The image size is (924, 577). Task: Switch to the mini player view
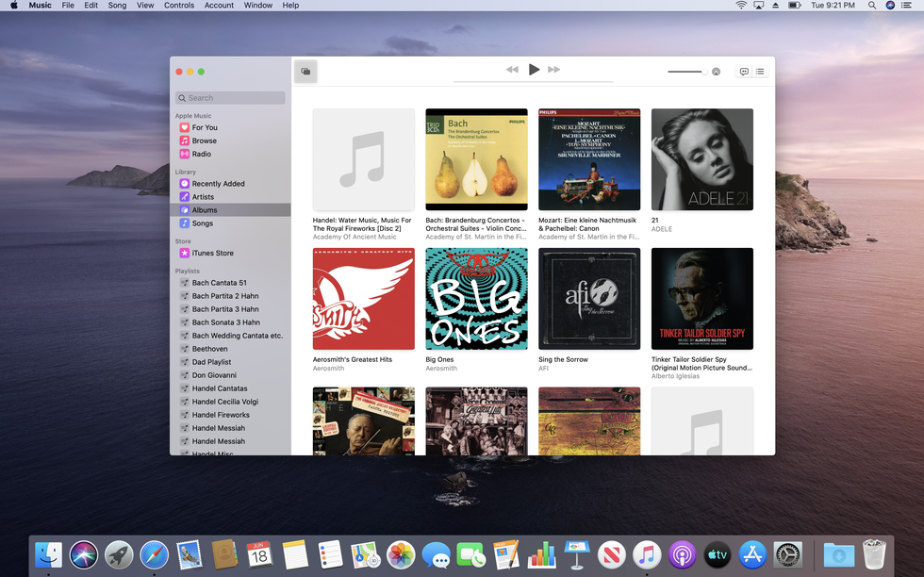point(305,72)
